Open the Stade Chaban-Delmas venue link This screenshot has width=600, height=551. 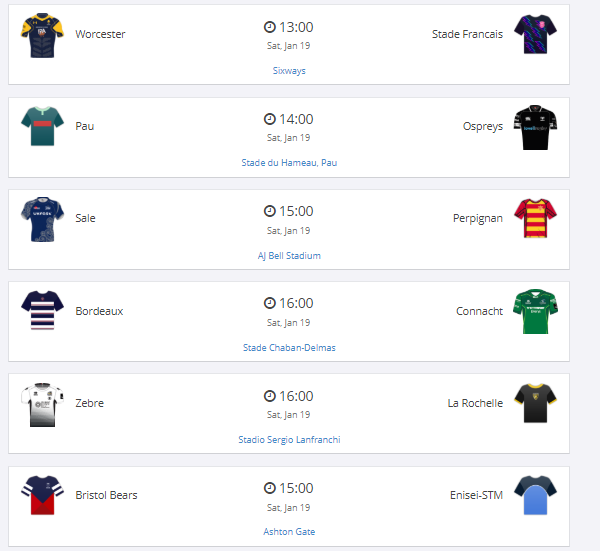pyautogui.click(x=289, y=348)
